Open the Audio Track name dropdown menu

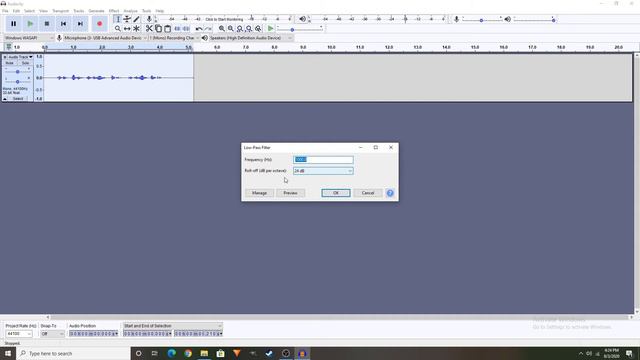coord(20,57)
